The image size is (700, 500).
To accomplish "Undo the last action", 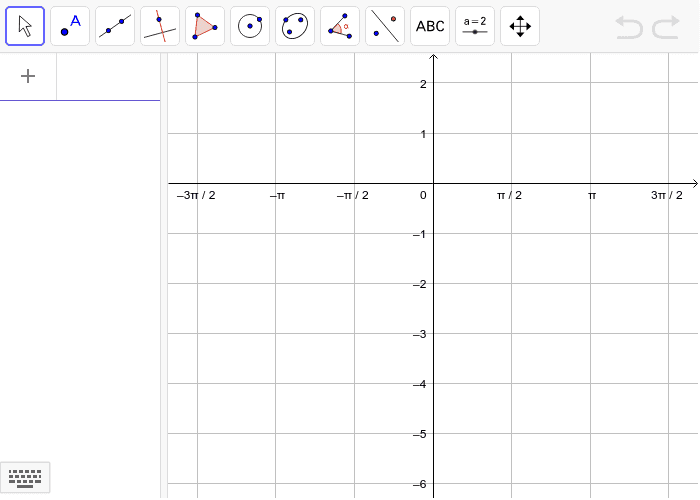I will click(629, 27).
